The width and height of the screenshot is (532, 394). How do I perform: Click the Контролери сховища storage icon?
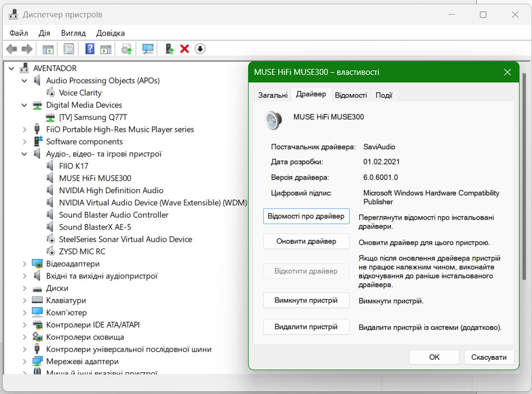tap(37, 336)
